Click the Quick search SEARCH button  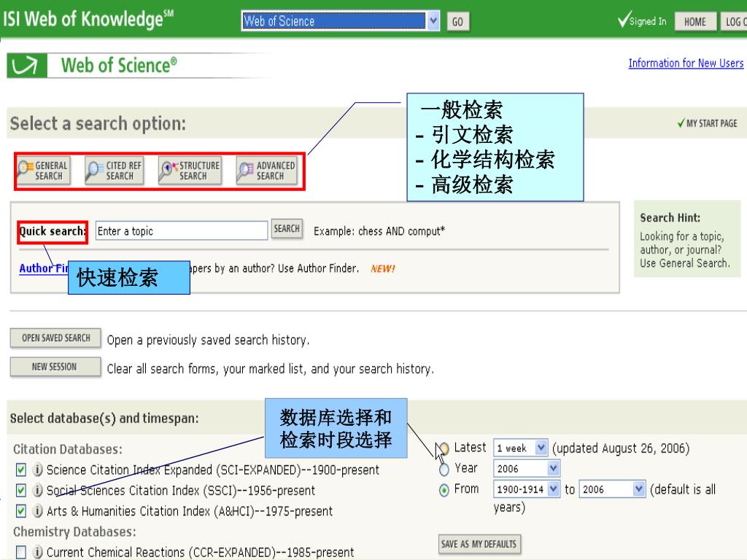(287, 228)
